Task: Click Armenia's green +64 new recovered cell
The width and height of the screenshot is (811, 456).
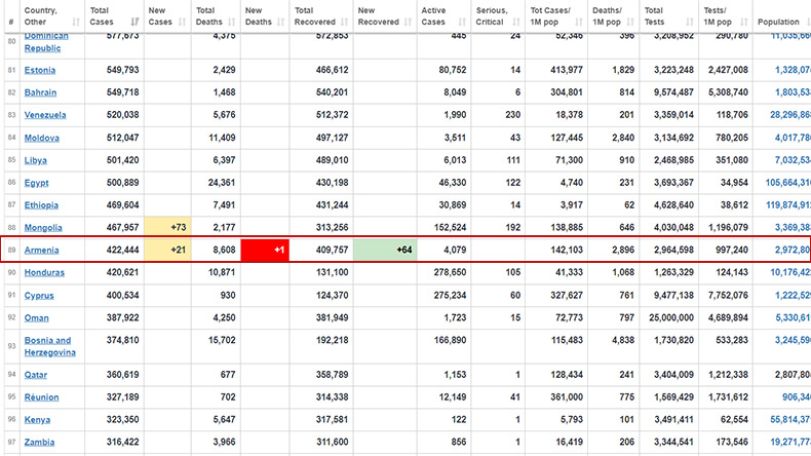Action: pos(385,250)
